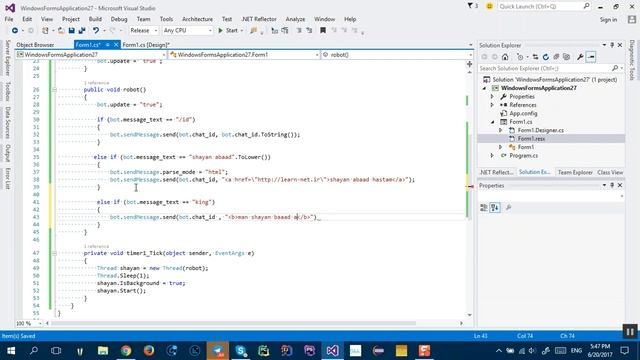
Task: Click the Quick Launch search field
Action: click(544, 6)
